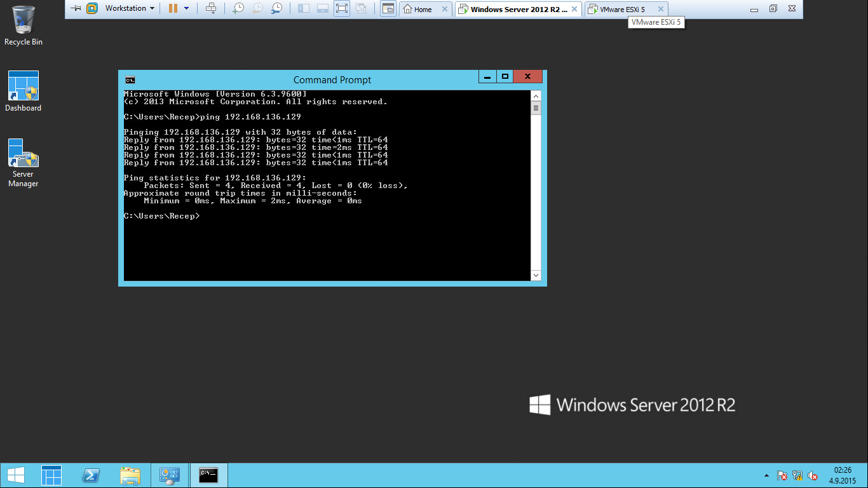Minimize the Command Prompt window
Viewport: 868px width, 488px height.
tap(487, 77)
